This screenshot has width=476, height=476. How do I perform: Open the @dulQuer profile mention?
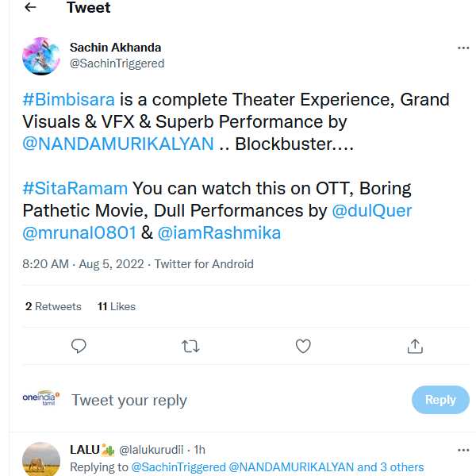click(371, 211)
